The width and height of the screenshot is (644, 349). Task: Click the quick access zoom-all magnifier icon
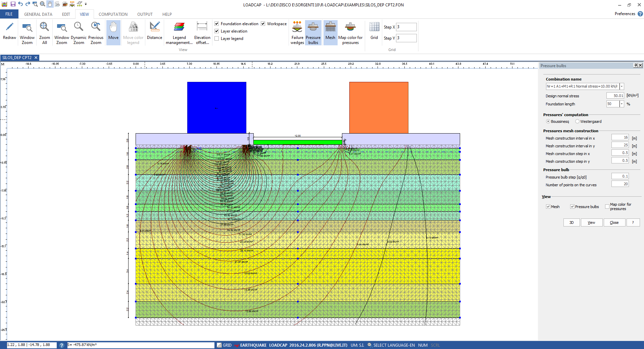(x=43, y=4)
